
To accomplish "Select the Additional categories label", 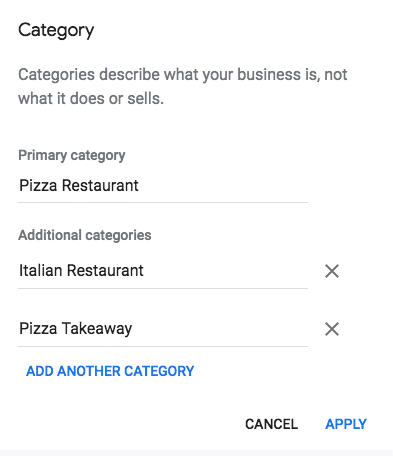I will click(85, 235).
